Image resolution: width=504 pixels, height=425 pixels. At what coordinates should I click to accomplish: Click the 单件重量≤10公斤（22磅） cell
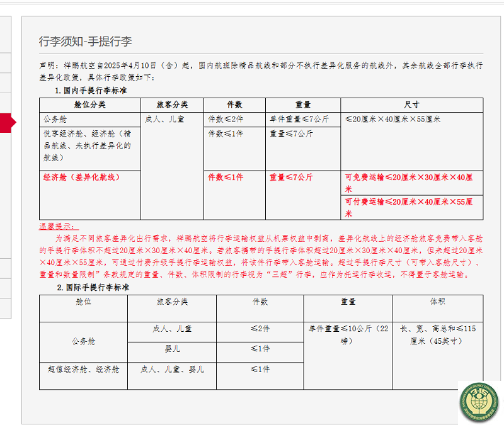tap(348, 356)
